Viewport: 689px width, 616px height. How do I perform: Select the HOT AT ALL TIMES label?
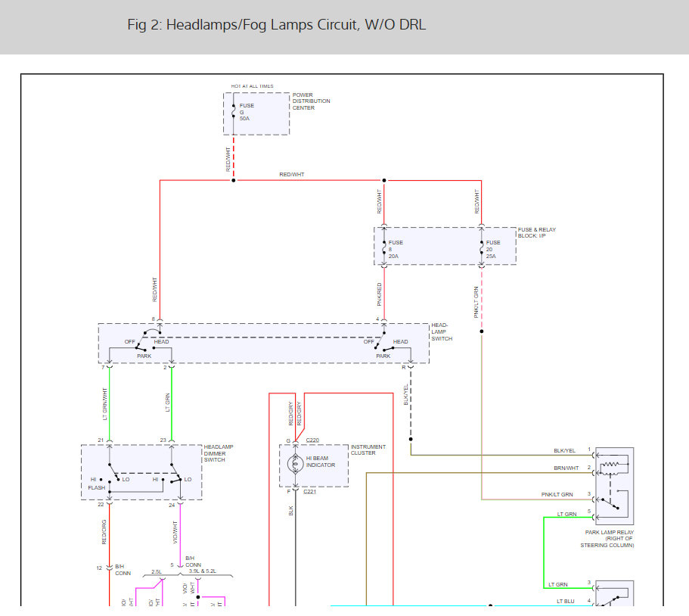tap(252, 86)
